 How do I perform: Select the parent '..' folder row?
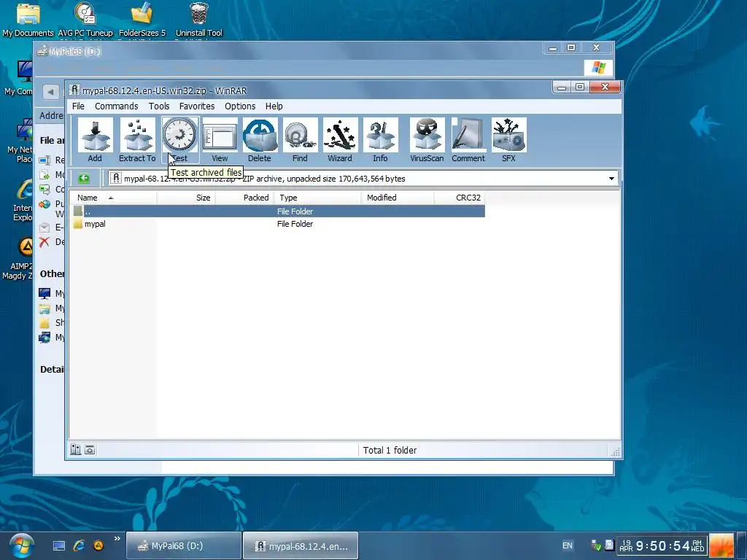pyautogui.click(x=279, y=211)
